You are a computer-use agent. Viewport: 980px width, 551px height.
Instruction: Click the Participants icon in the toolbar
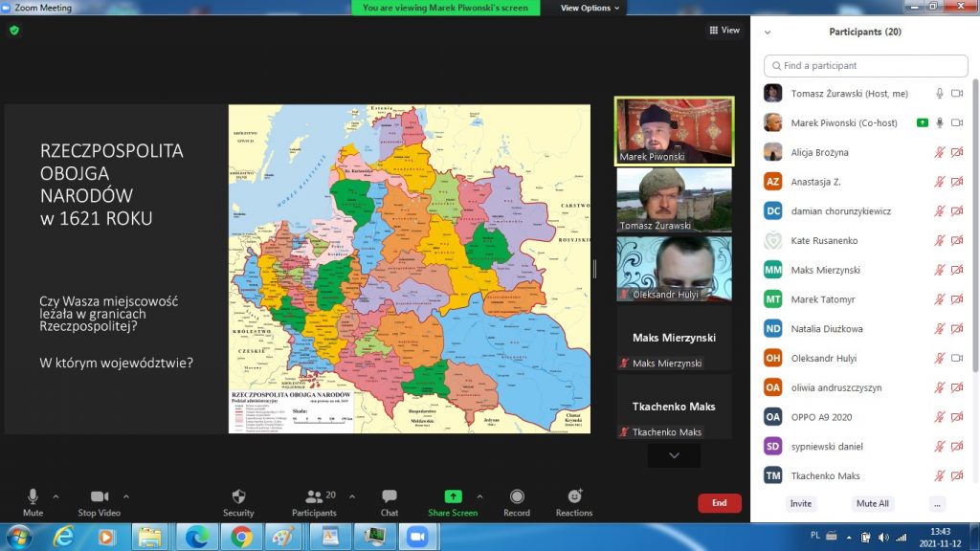314,497
